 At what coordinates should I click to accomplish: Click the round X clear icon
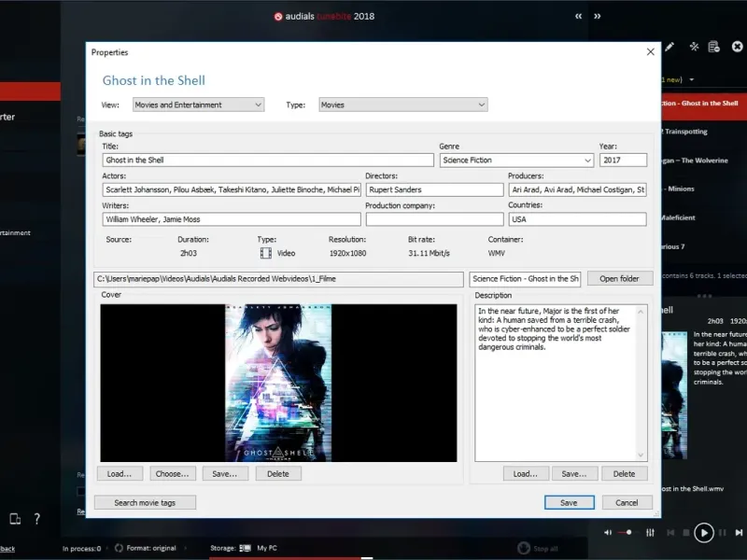pyautogui.click(x=739, y=47)
